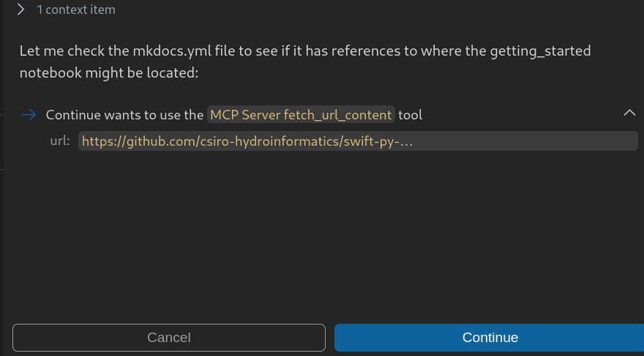
Task: Click the "1 context item" label
Action: click(76, 10)
